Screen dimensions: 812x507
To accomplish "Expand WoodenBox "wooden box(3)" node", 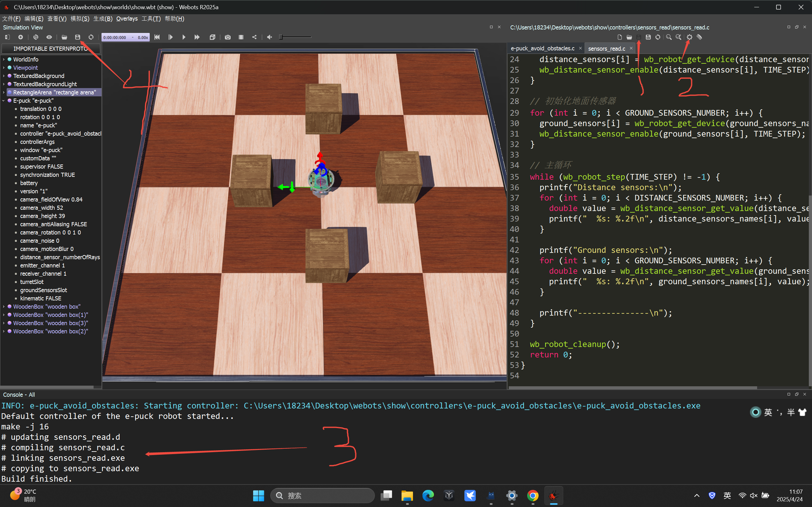I will click(4, 323).
